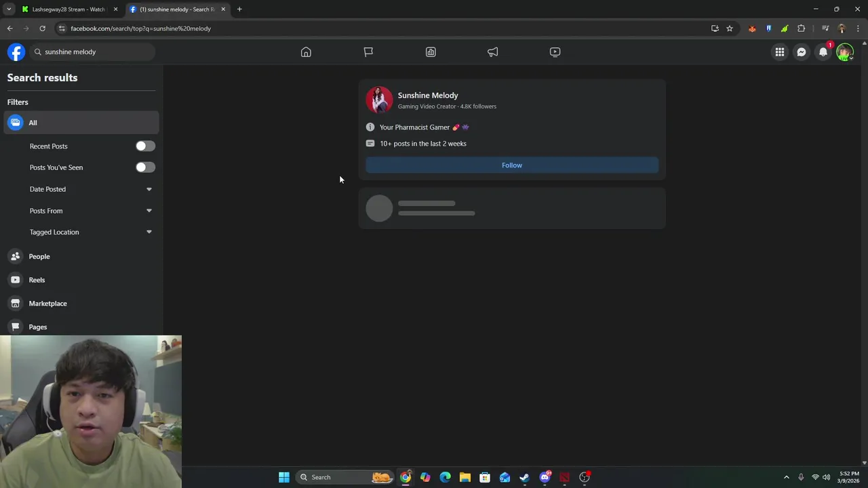This screenshot has height=488, width=868.
Task: Open the Windows Start menu
Action: pos(284,477)
